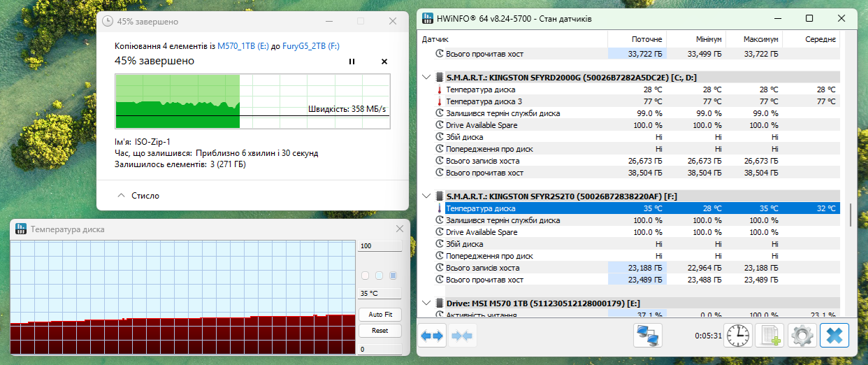Click drive icon beside KINGSTON SFYR2S2T0 header
Image resolution: width=868 pixels, height=365 pixels.
(x=440, y=196)
